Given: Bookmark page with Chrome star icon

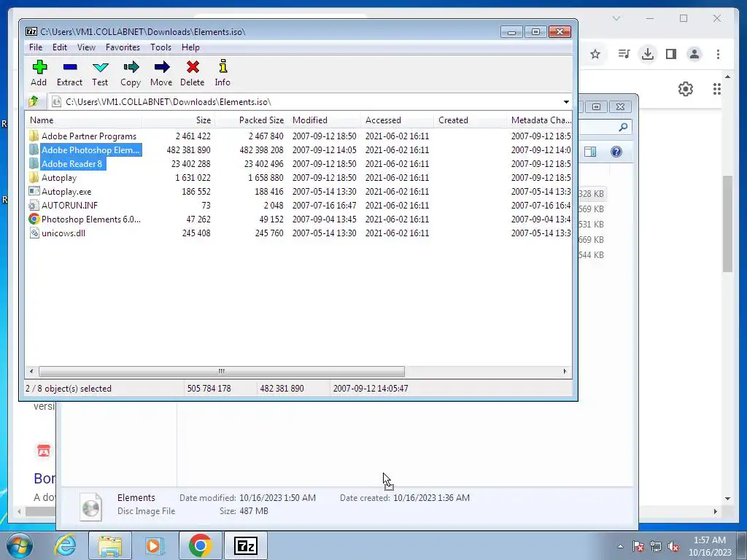Looking at the screenshot, I should click(595, 54).
